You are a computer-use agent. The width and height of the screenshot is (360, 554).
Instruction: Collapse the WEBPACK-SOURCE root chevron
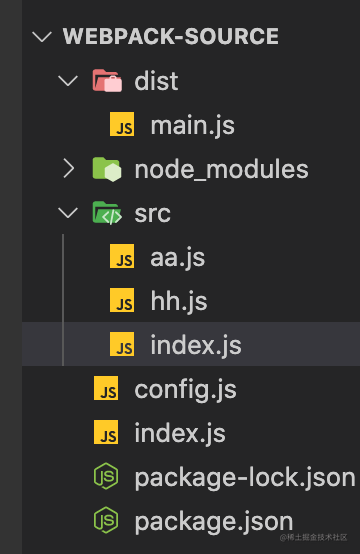click(42, 37)
